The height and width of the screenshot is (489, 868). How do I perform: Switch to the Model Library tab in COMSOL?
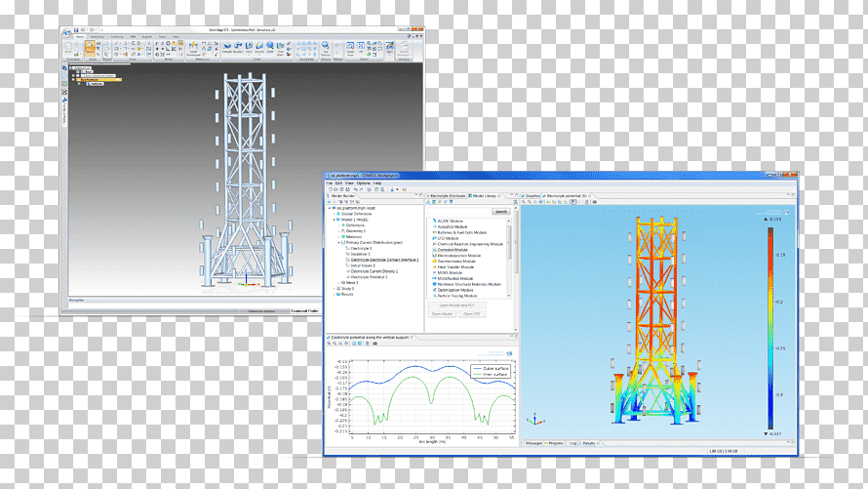coord(484,195)
